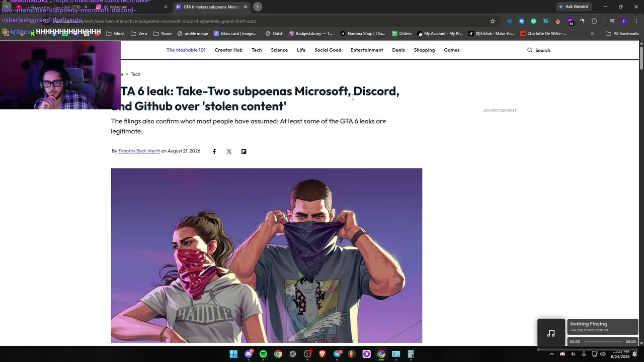Switch to the Instagram tab
The width and height of the screenshot is (644, 362).
131,7
